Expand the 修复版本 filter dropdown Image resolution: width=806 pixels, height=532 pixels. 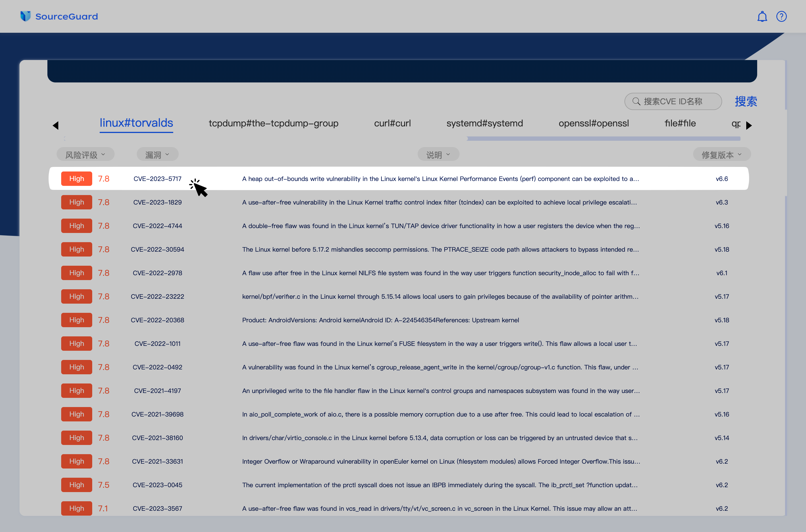[x=722, y=155]
